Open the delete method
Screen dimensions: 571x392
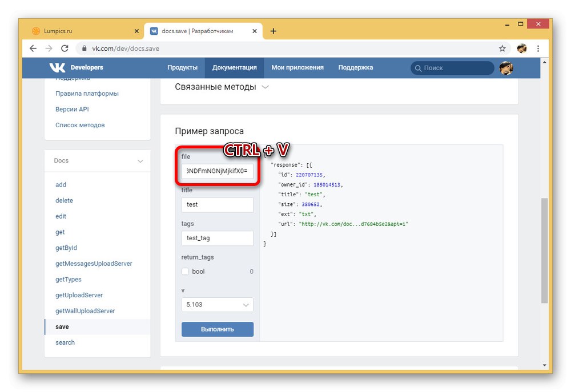(x=64, y=200)
